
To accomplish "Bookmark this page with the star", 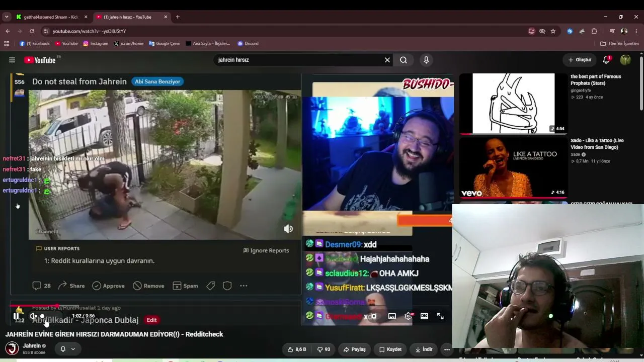I will pos(553,31).
